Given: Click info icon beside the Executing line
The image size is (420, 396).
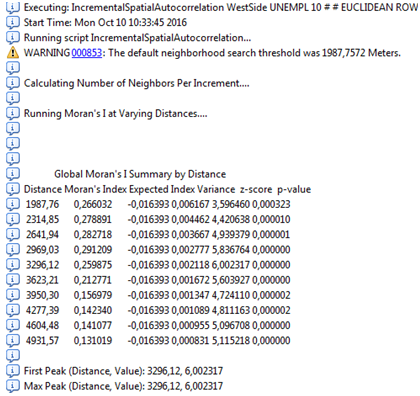Looking at the screenshot, I should (13, 7).
